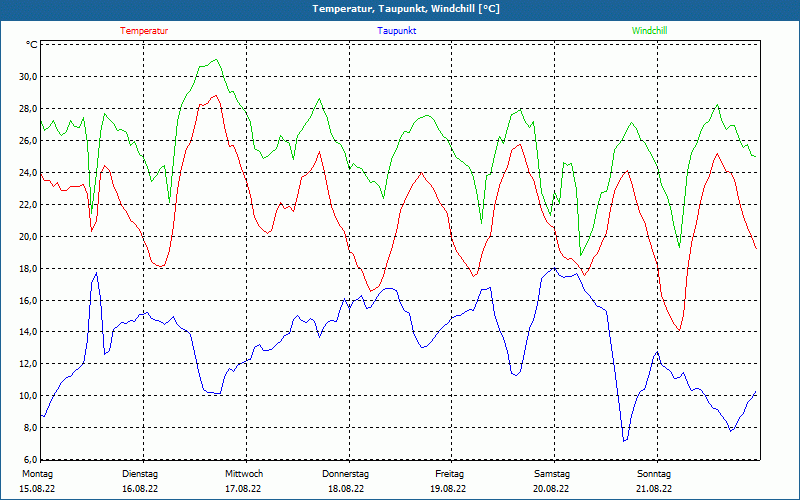The height and width of the screenshot is (500, 800).
Task: Click the 16.08.22 date label
Action: click(x=140, y=489)
